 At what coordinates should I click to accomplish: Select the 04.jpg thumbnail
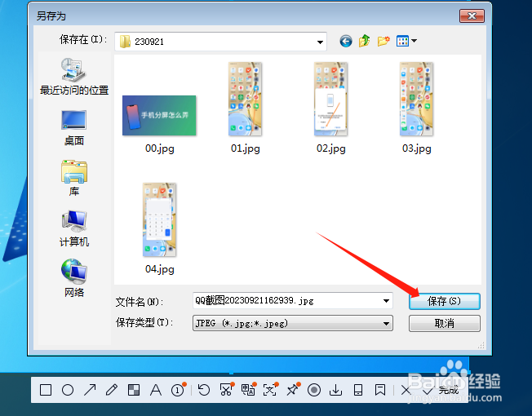tap(159, 219)
